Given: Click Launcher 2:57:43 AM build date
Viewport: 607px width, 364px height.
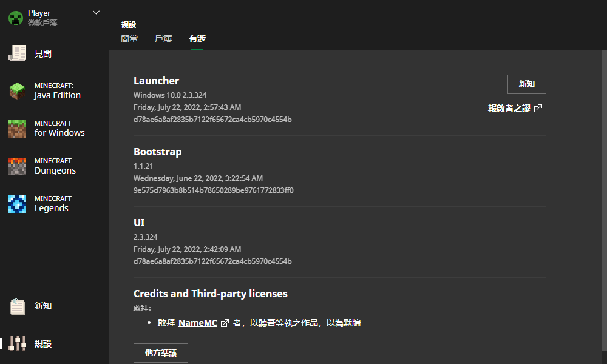Looking at the screenshot, I should click(x=188, y=107).
